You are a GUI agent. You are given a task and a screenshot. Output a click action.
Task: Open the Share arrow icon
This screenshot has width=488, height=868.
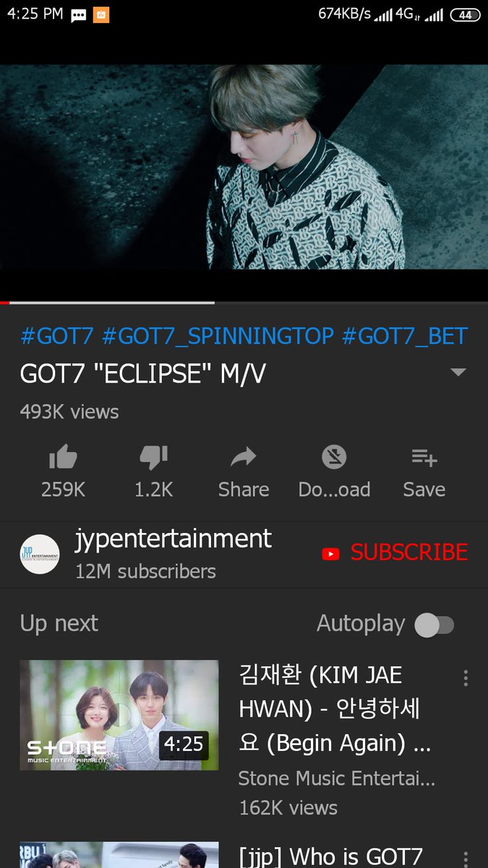244,457
